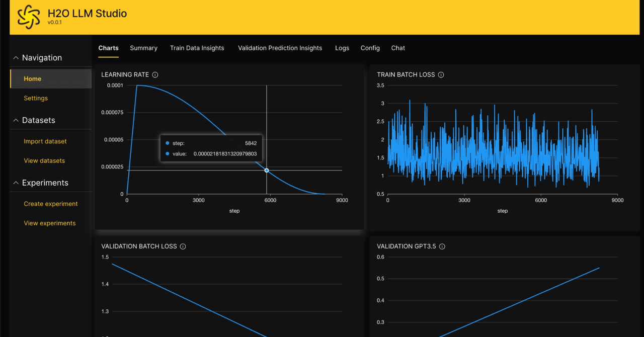Click info icon beside Validation GPT3.5

click(x=442, y=246)
